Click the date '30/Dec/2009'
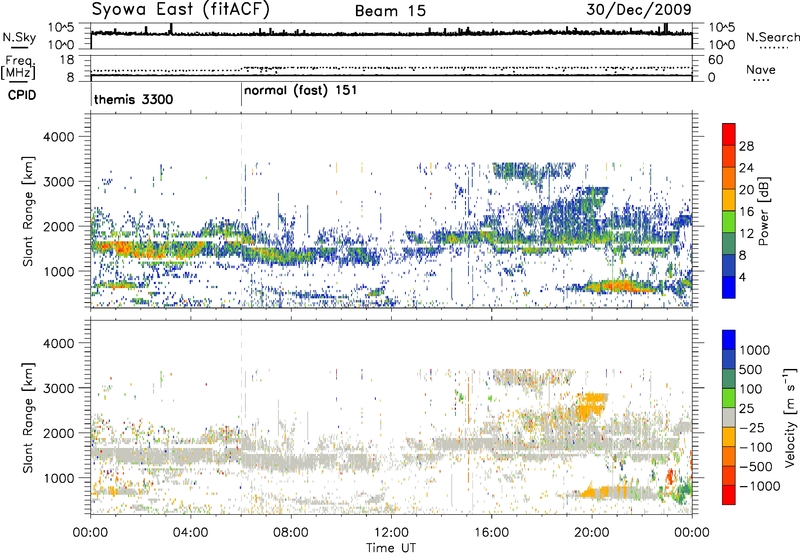 [x=639, y=10]
